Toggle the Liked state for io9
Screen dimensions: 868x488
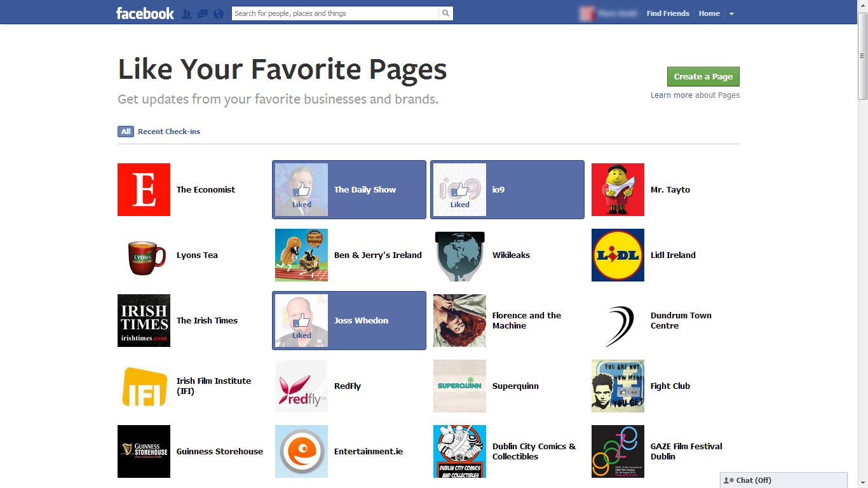tap(459, 190)
